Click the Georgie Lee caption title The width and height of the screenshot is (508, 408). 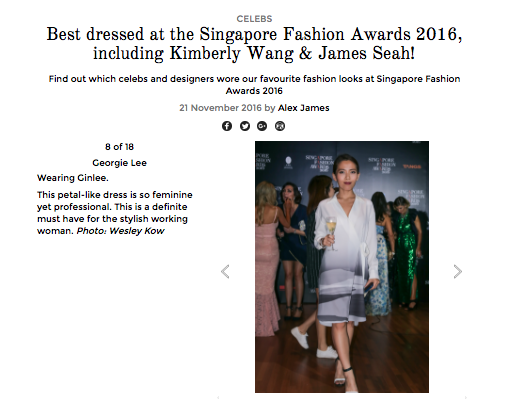pyautogui.click(x=119, y=163)
